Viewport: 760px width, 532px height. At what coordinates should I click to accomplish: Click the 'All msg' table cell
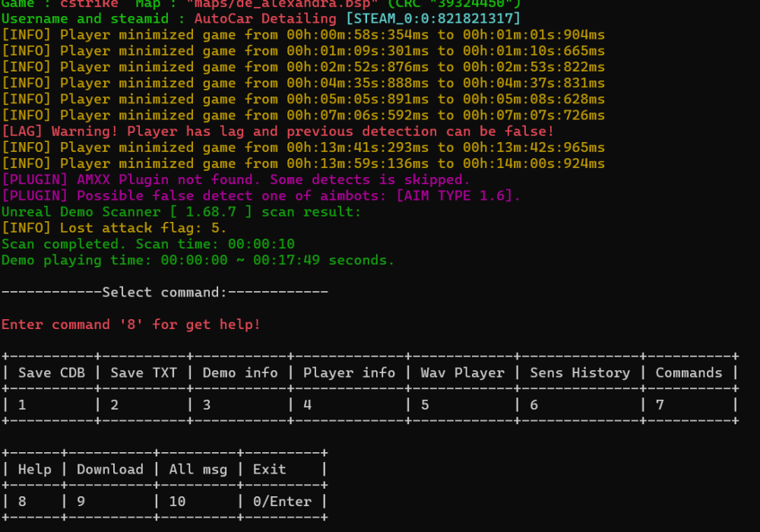point(198,469)
